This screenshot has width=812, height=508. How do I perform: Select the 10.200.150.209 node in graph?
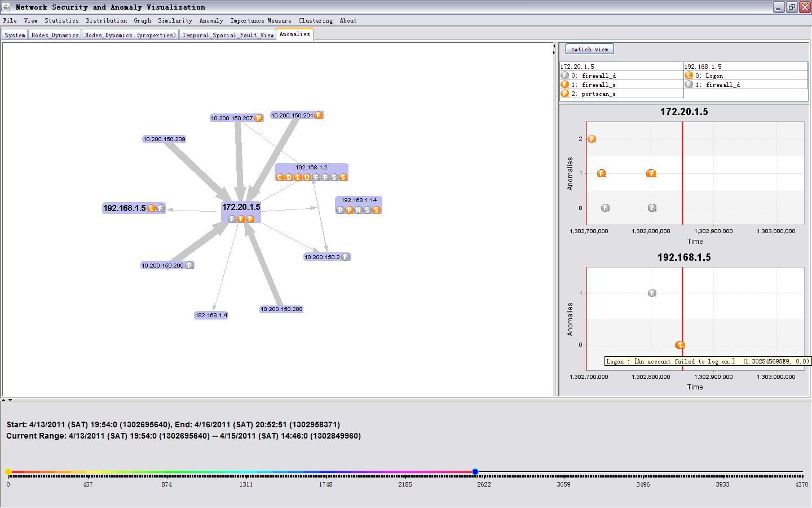tap(164, 139)
